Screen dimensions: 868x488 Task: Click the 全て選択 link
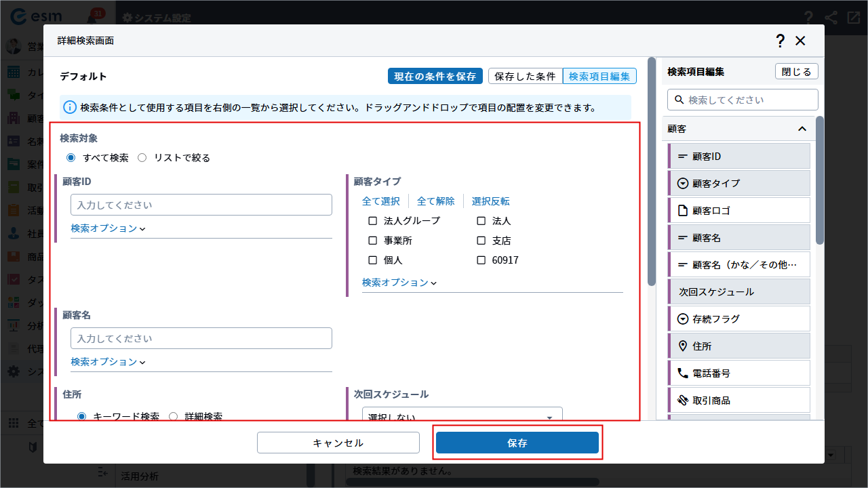(x=381, y=201)
